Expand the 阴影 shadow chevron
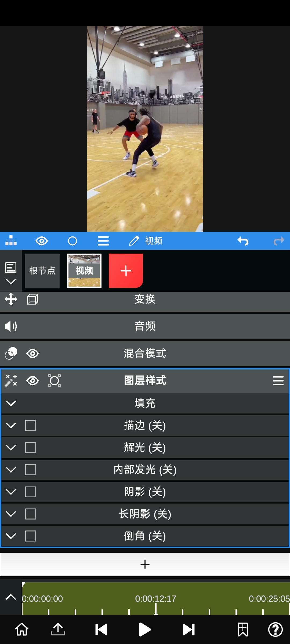Image resolution: width=290 pixels, height=644 pixels. click(11, 492)
